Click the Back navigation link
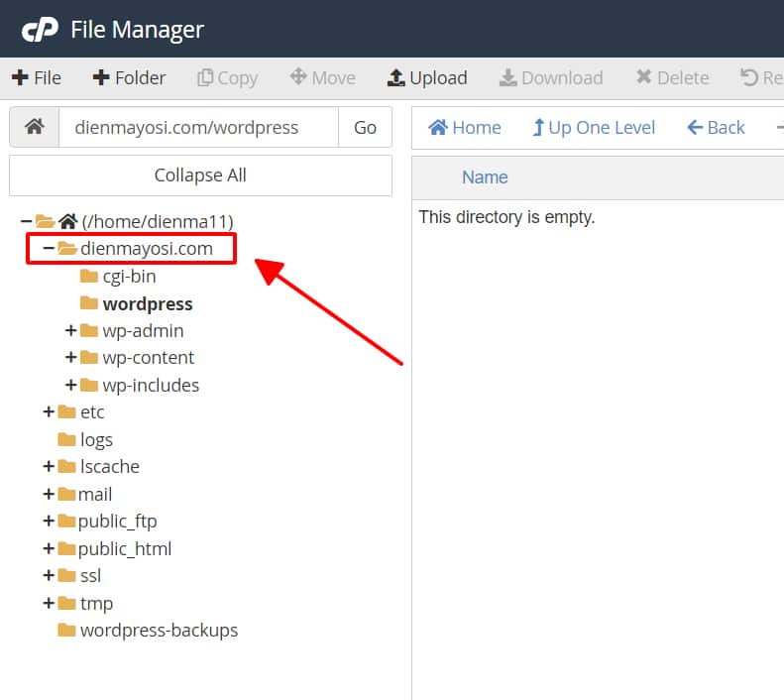This screenshot has width=784, height=700. tap(716, 128)
